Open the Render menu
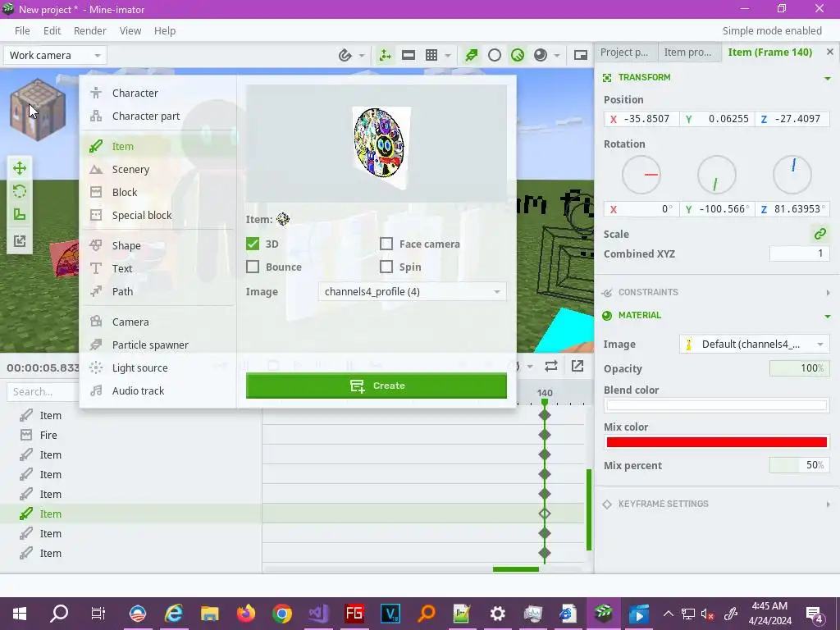840x630 pixels. [x=90, y=31]
